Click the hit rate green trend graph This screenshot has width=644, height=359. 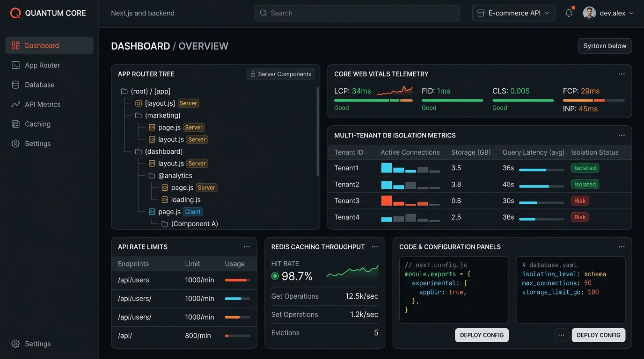coord(352,272)
